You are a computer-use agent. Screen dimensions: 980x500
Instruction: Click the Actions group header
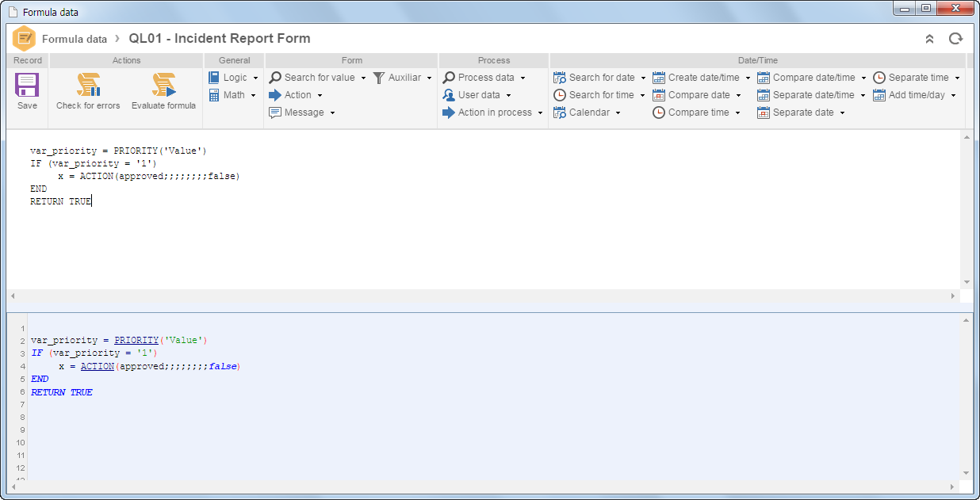coord(126,60)
